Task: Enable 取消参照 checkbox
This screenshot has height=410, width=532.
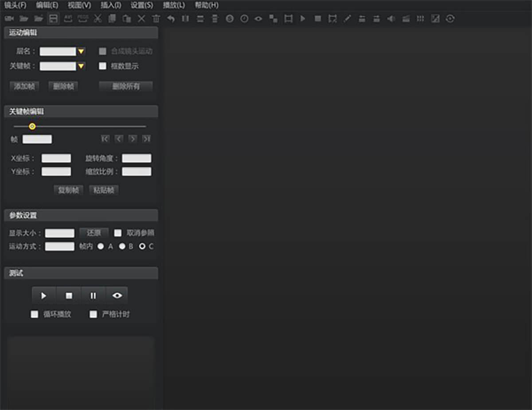Action: pyautogui.click(x=118, y=233)
